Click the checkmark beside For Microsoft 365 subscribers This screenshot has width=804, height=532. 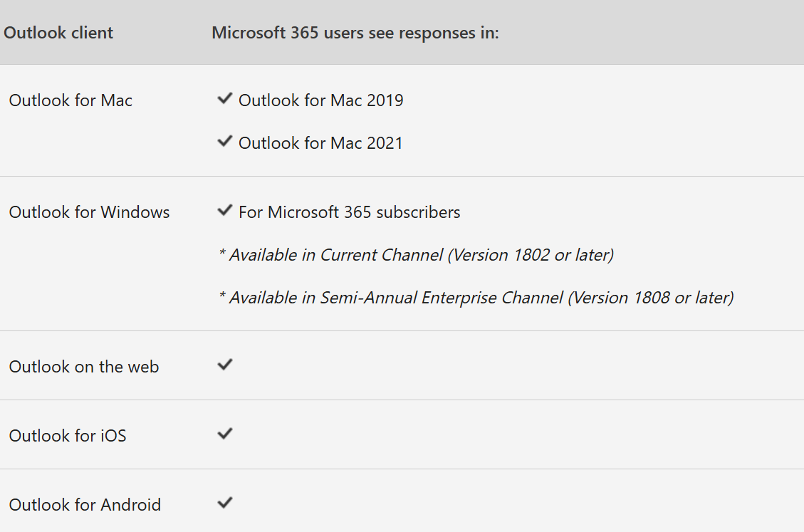coord(224,210)
